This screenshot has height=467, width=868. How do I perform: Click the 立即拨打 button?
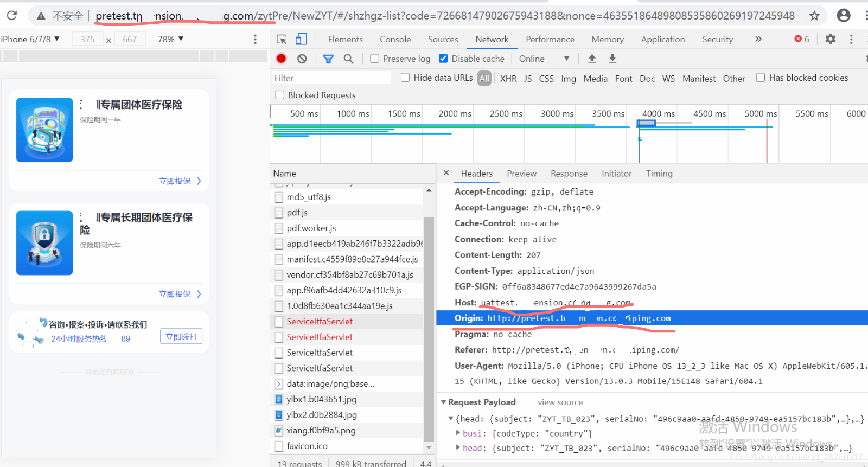click(181, 337)
